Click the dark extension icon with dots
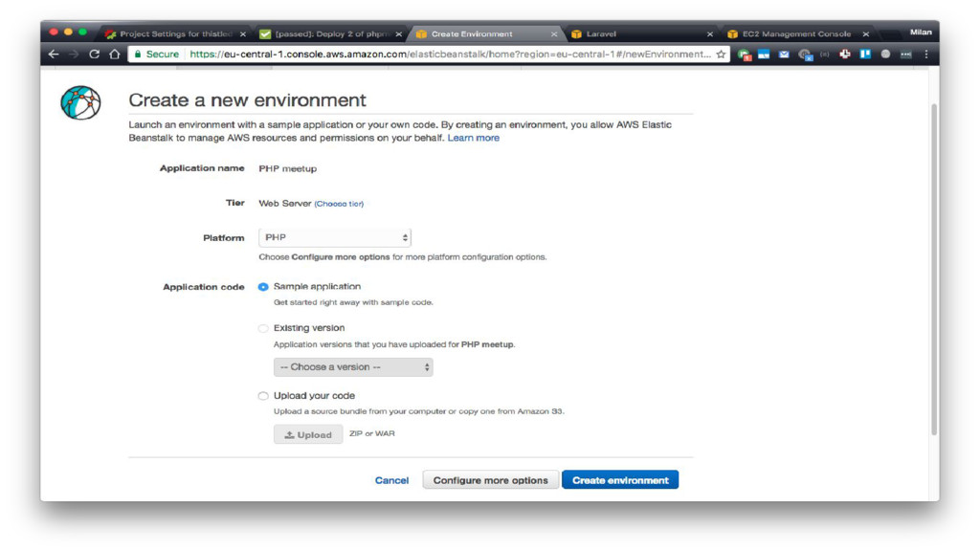The image size is (980, 551). tap(905, 55)
